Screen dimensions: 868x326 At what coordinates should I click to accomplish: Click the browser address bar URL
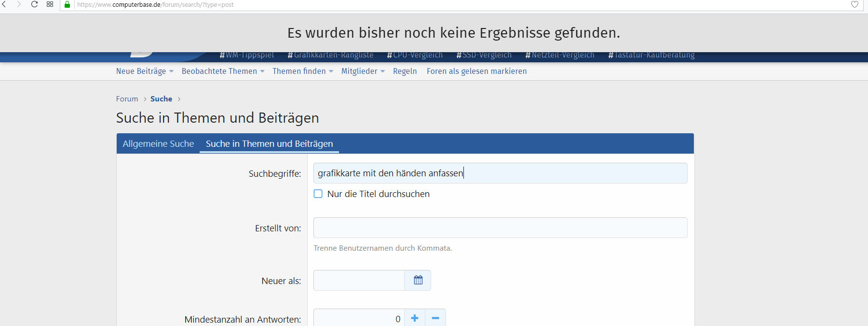coord(155,4)
